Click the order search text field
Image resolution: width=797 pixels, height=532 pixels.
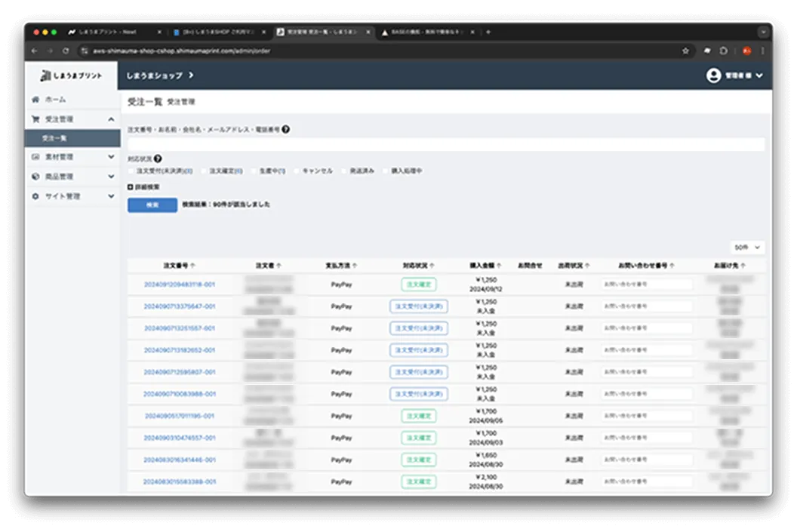(445, 144)
